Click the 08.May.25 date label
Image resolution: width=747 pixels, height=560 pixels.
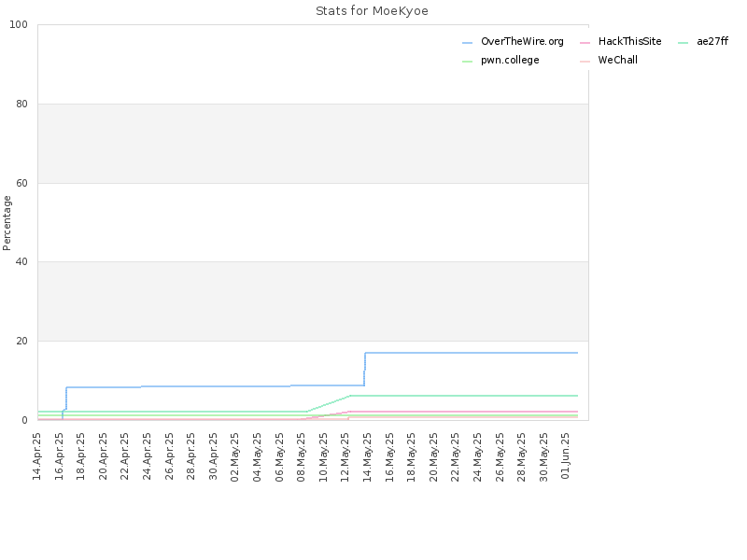[x=302, y=457]
